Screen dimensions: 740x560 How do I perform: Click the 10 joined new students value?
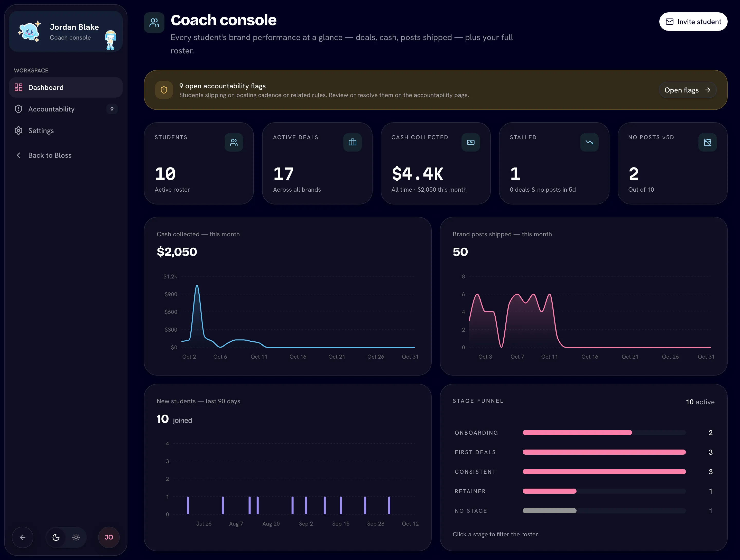(x=174, y=419)
